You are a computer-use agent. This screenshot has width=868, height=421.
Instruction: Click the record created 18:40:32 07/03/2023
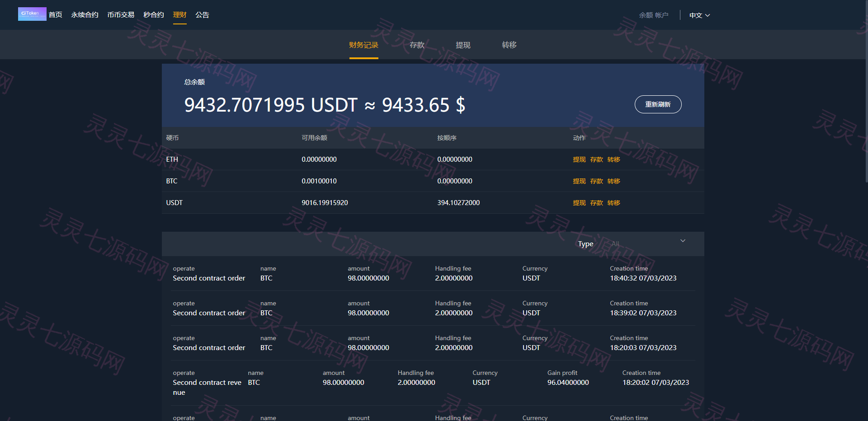point(433,273)
